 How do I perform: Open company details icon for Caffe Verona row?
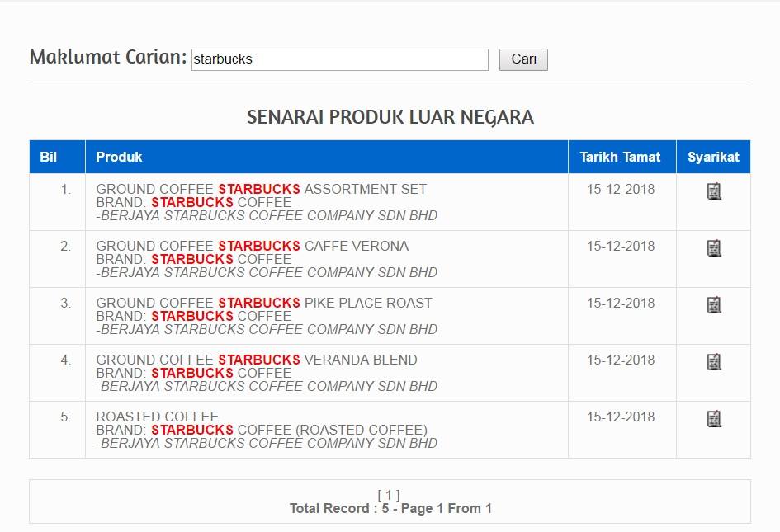point(714,247)
